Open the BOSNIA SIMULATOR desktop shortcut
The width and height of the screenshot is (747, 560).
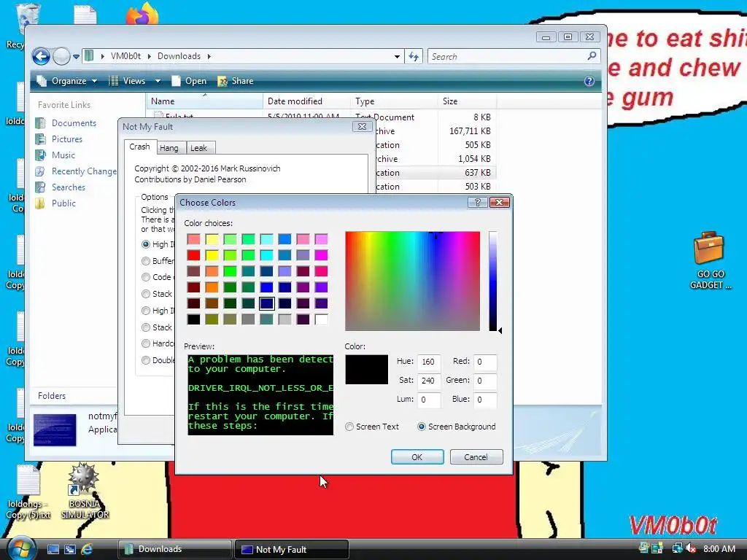(x=85, y=491)
